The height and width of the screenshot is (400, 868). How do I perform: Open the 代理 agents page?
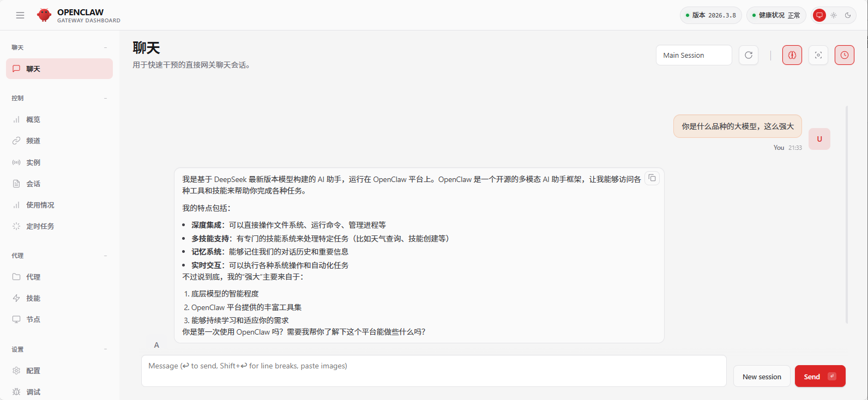coord(59,277)
